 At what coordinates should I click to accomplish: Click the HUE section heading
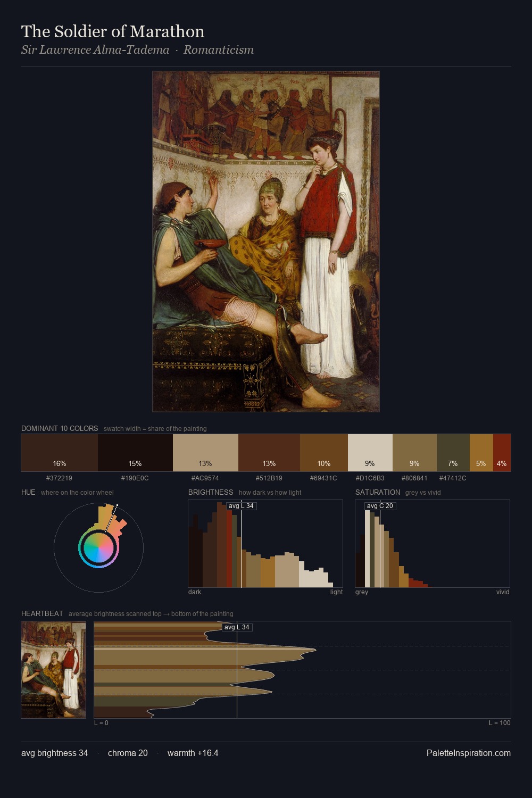click(28, 492)
